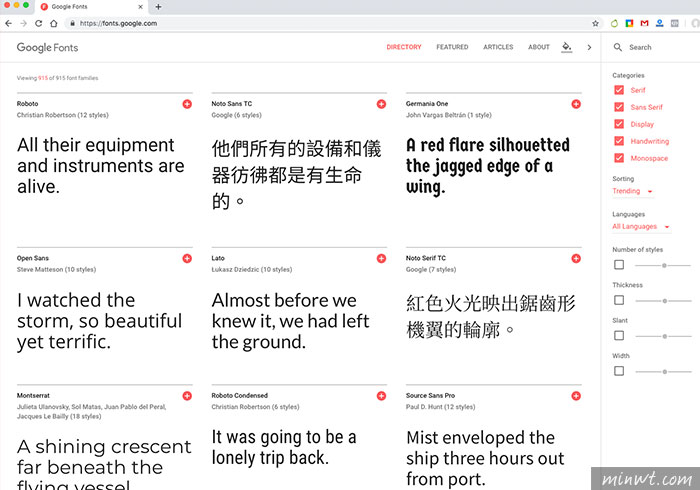Add Lato font to selection
The width and height of the screenshot is (700, 490).
tap(381, 258)
